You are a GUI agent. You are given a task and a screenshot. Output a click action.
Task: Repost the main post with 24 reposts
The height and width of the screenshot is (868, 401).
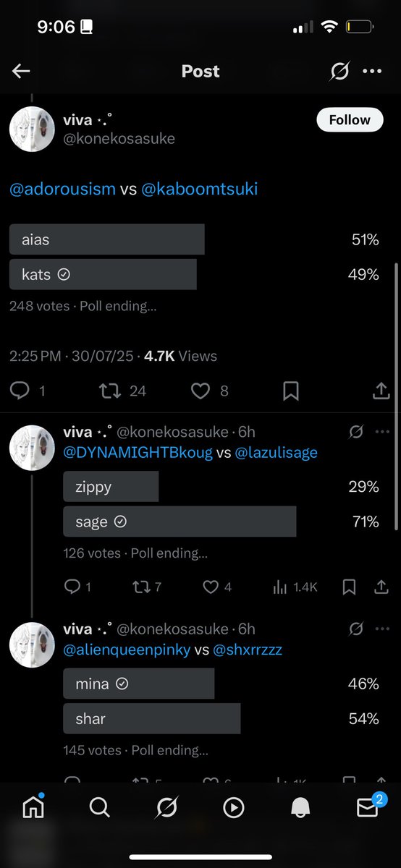click(122, 391)
